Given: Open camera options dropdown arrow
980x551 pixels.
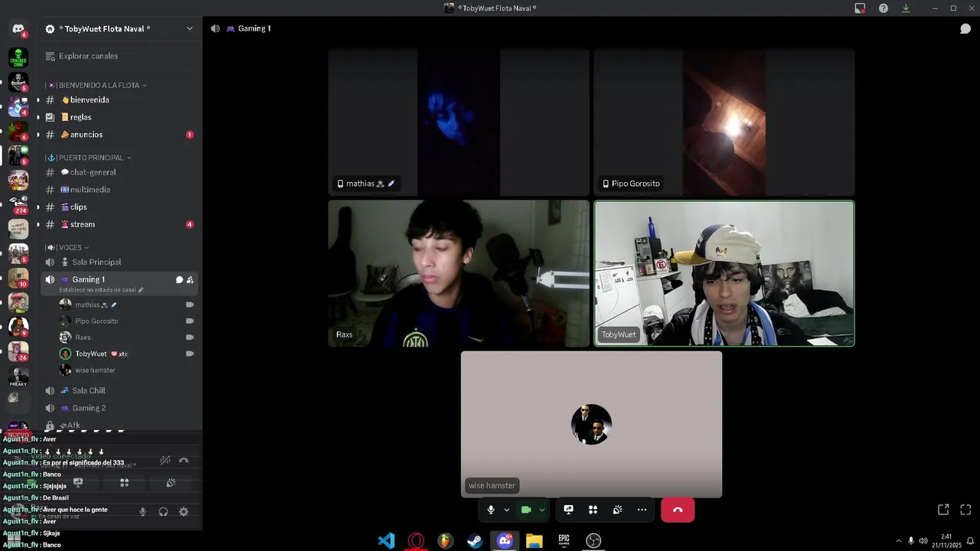Looking at the screenshot, I should click(542, 510).
